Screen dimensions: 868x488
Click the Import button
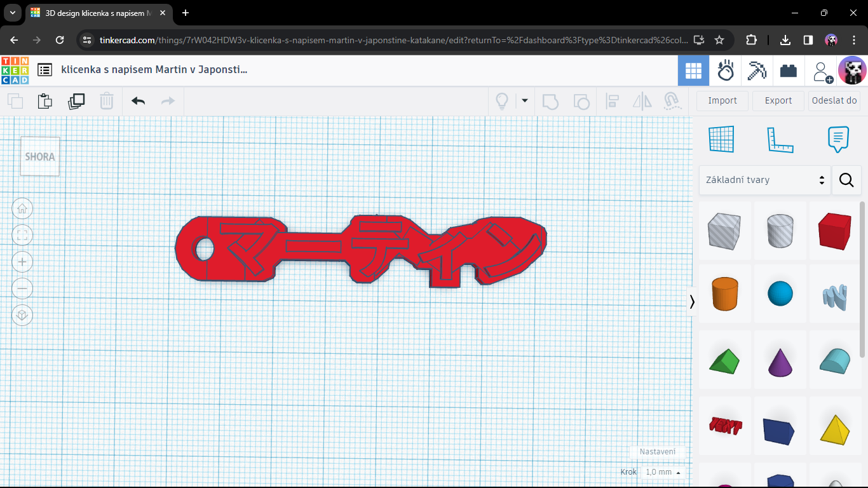tap(722, 100)
